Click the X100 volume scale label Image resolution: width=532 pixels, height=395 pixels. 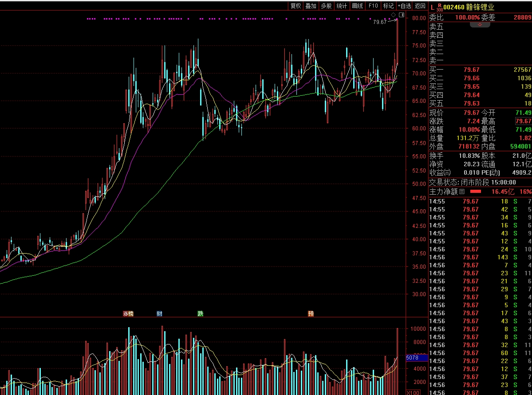pos(413,392)
